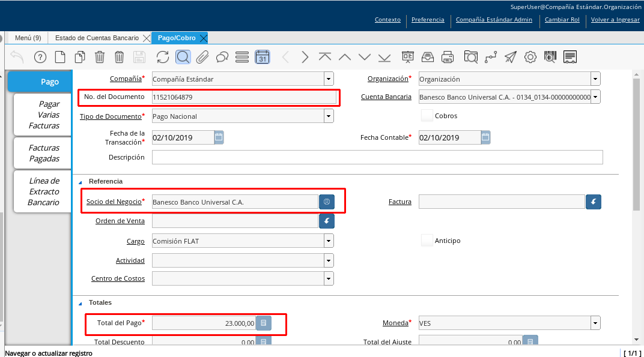
Task: Click the Help question mark toolbar icon
Action: [40, 57]
